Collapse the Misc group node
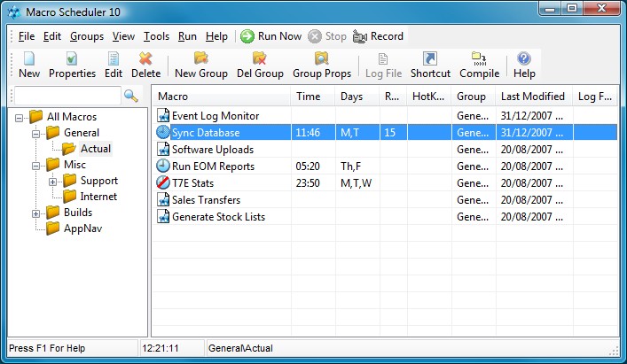This screenshot has width=627, height=364. (x=35, y=166)
